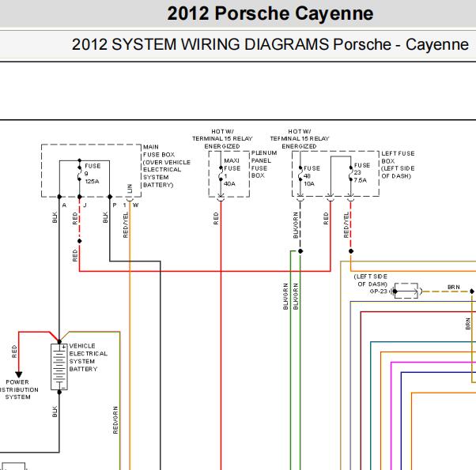The height and width of the screenshot is (470, 476).
Task: Click the arrowhead pointing to Power Distribution System
Action: pos(19,374)
